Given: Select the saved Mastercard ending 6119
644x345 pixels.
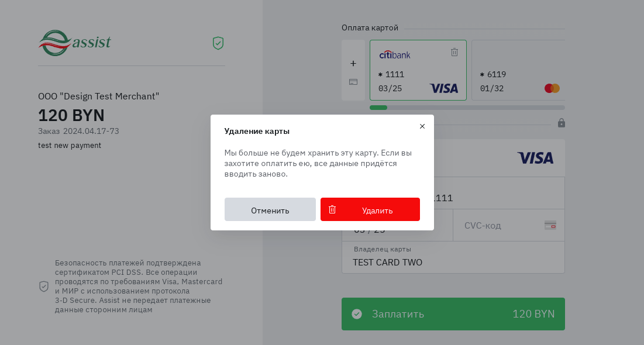Looking at the screenshot, I should 518,70.
